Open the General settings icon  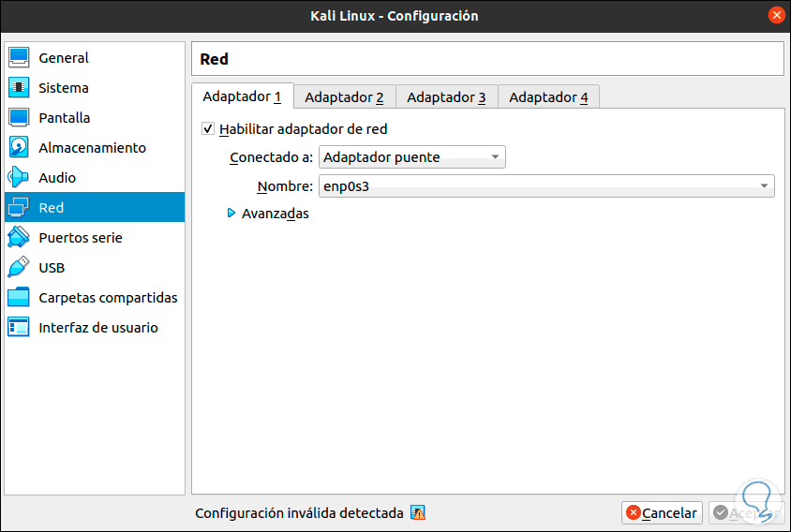[x=19, y=57]
